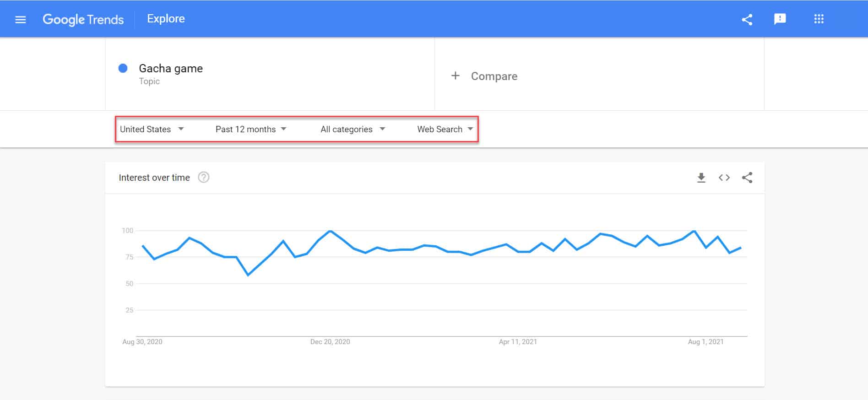The height and width of the screenshot is (400, 868).
Task: Go to the Explore page link
Action: point(166,19)
